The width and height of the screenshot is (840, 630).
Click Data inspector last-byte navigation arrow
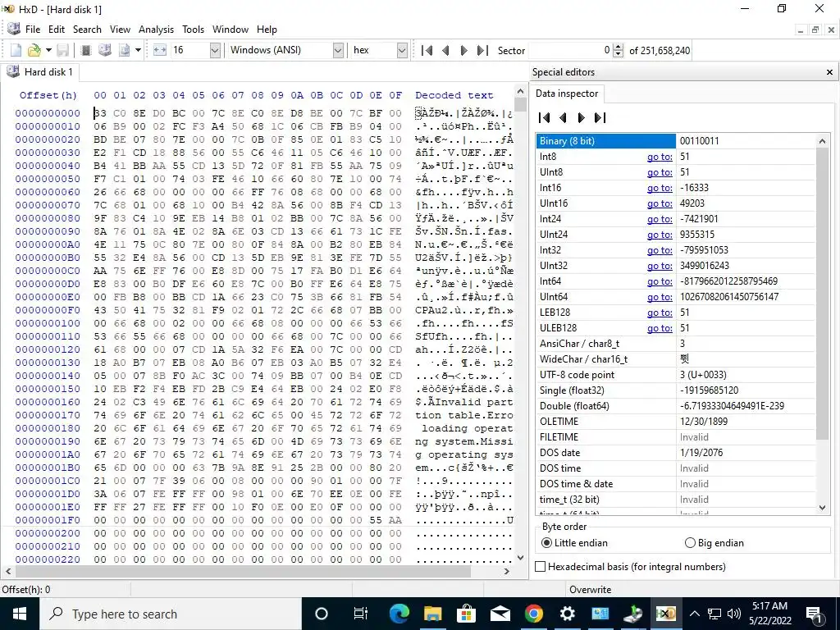click(x=600, y=117)
